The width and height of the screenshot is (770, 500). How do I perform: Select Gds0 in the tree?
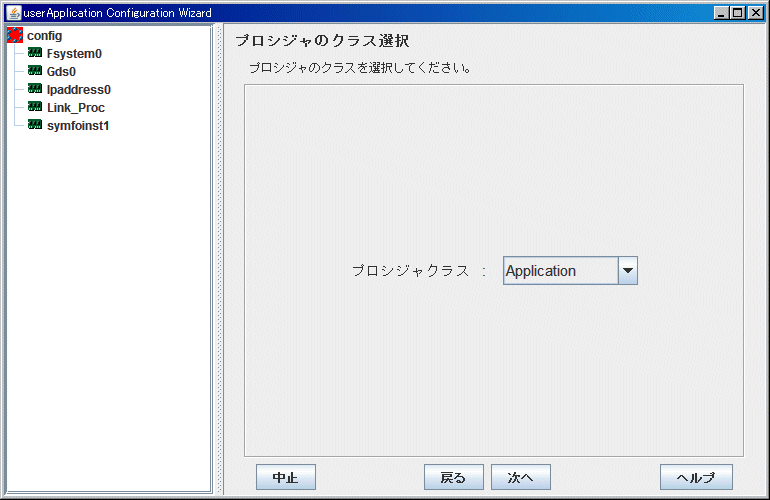[61, 72]
